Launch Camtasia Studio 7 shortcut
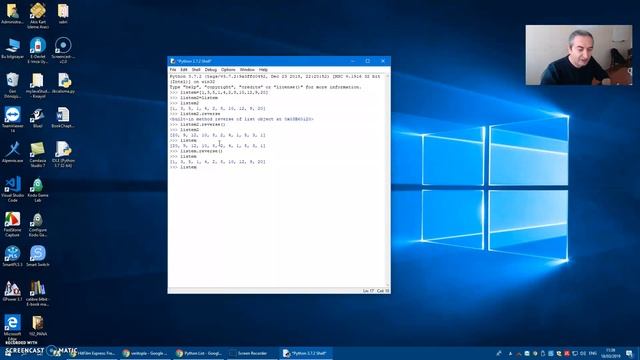 click(38, 154)
